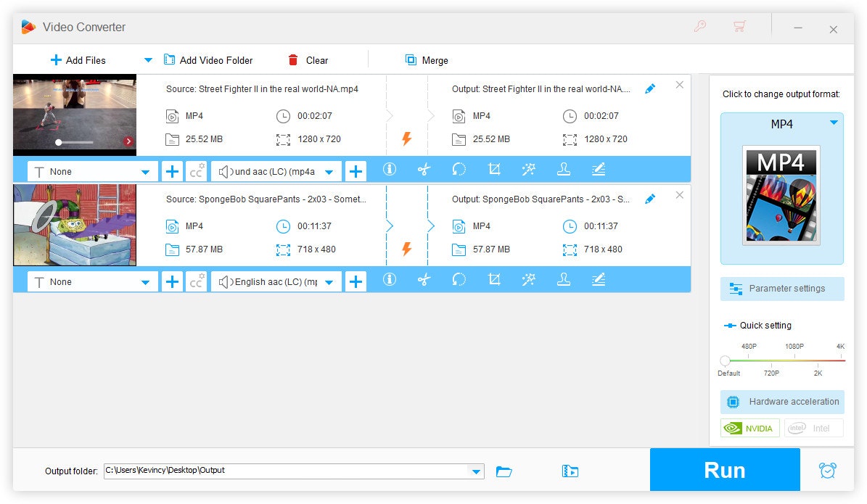Click the thumbnail next arrow on Street Fighter
The height and width of the screenshot is (504, 867).
pyautogui.click(x=128, y=141)
